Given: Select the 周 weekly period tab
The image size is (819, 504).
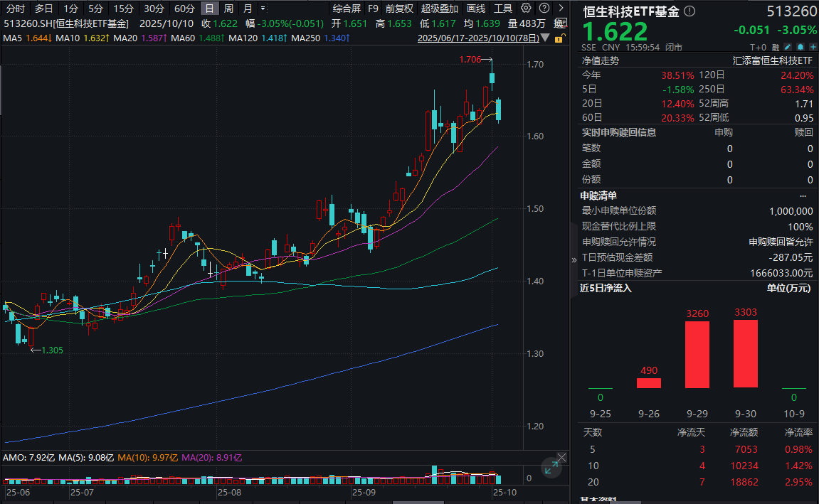Looking at the screenshot, I should click(228, 9).
